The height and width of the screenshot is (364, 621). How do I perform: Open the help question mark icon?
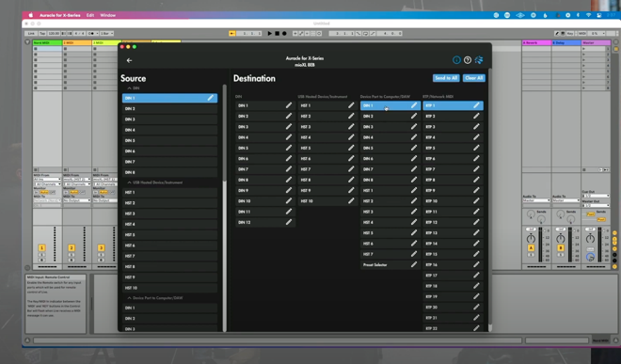click(468, 60)
